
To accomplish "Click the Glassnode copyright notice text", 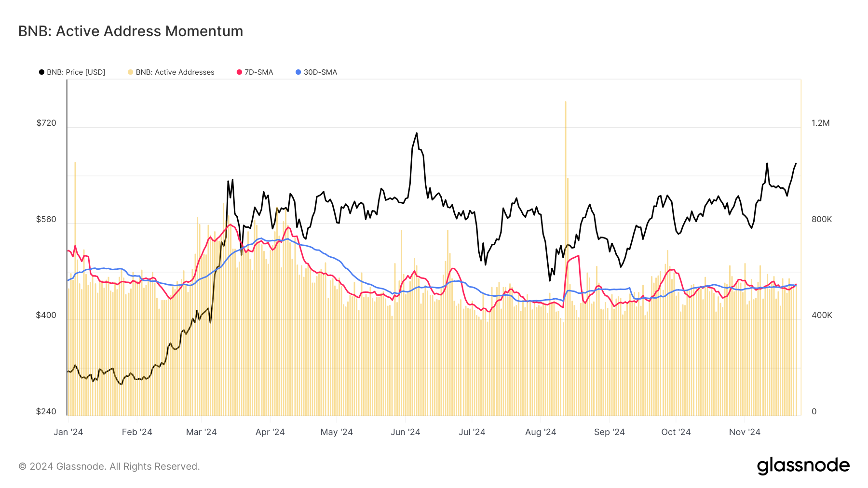I will click(109, 466).
